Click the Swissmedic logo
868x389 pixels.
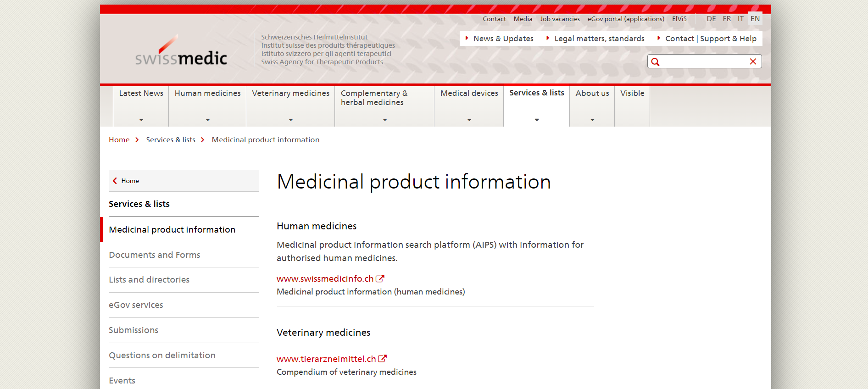(x=181, y=51)
